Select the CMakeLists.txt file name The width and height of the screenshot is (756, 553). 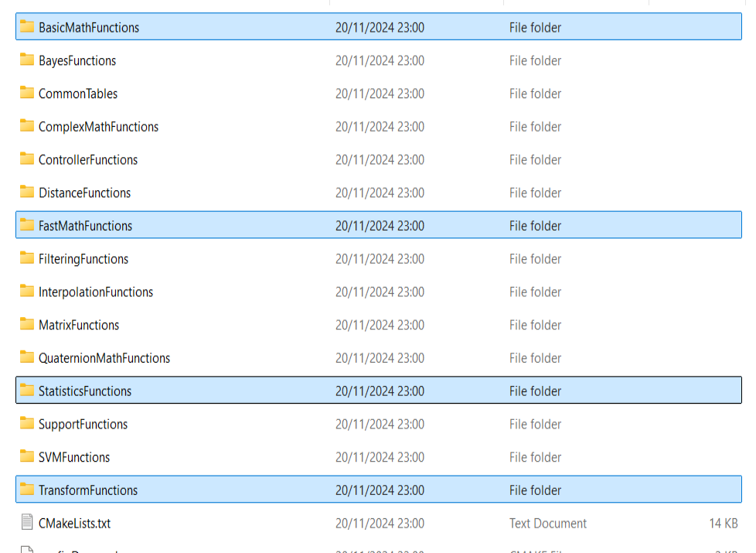click(x=74, y=524)
